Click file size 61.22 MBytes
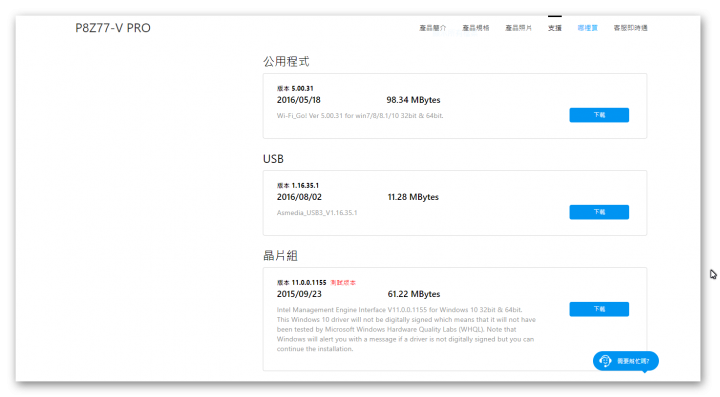Viewport: 720px width, 397px height. tap(414, 294)
